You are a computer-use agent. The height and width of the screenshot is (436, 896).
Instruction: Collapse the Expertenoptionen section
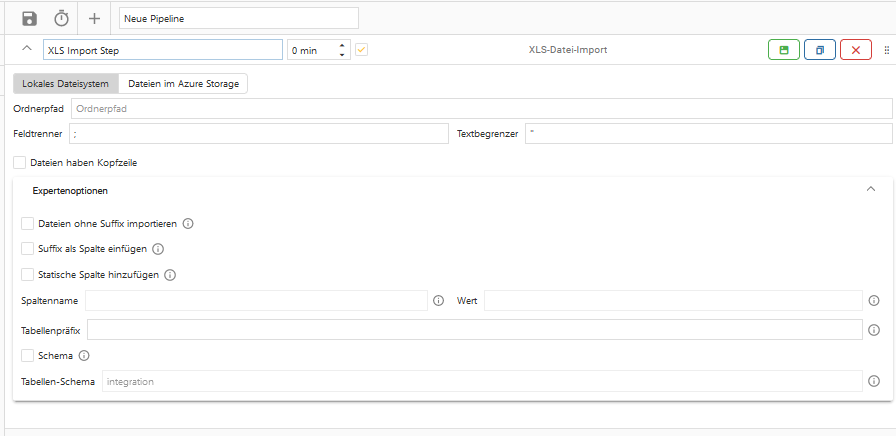pos(871,189)
